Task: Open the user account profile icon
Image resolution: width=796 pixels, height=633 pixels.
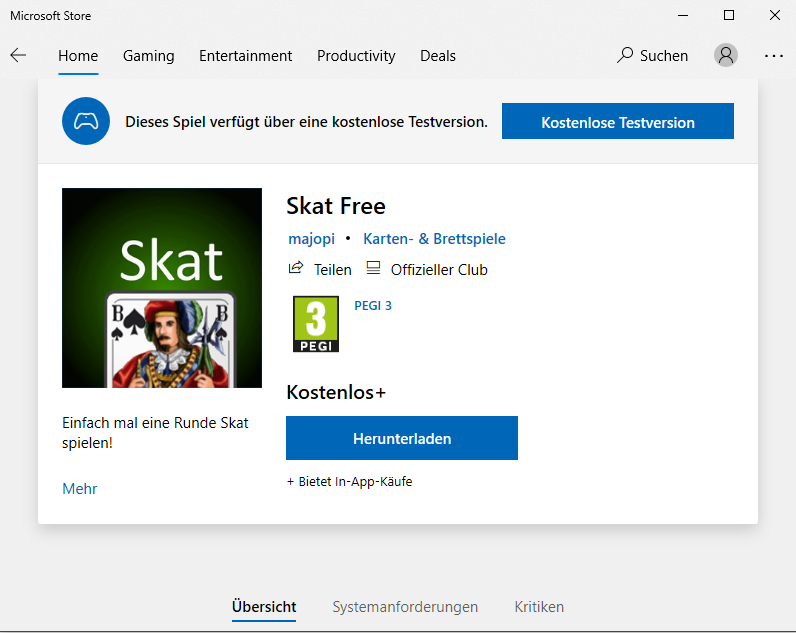Action: coord(726,56)
